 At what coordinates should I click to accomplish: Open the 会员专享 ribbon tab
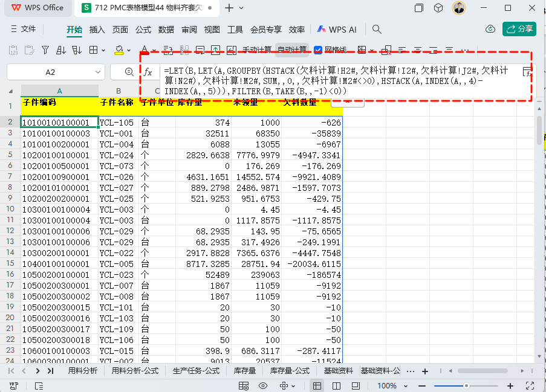coord(266,30)
